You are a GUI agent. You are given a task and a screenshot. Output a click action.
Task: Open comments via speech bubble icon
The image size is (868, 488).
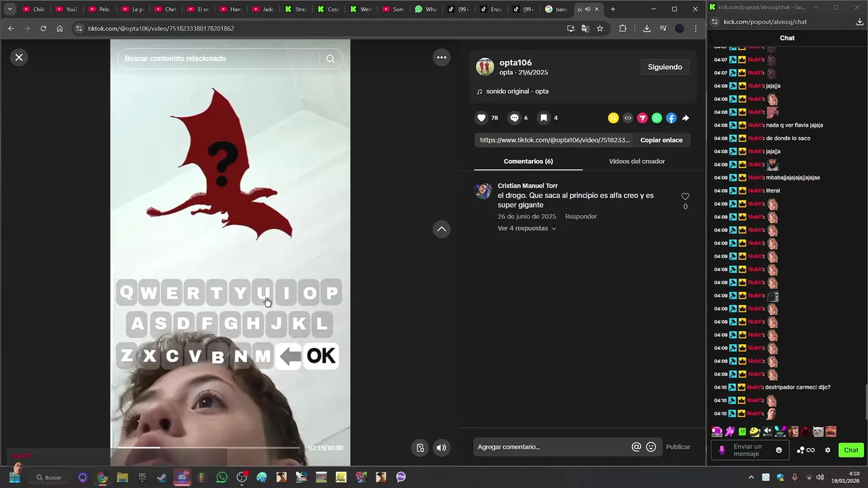[x=514, y=118]
